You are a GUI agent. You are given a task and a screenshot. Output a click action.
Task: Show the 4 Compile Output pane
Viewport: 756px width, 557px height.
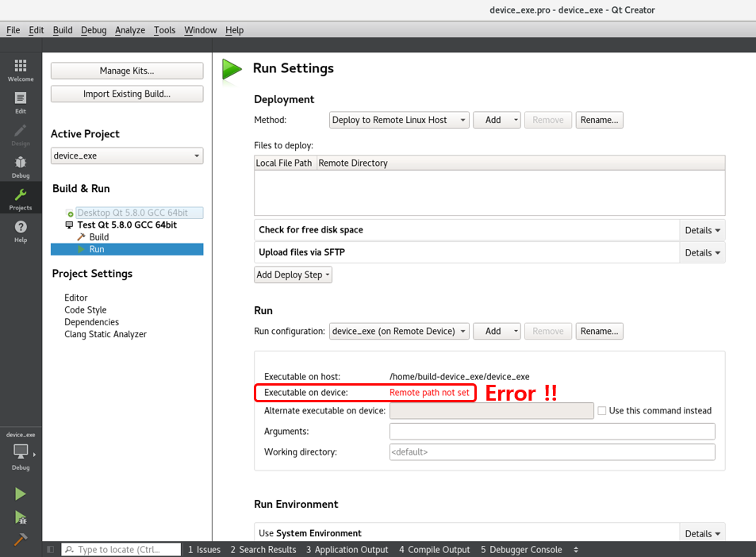[435, 550]
